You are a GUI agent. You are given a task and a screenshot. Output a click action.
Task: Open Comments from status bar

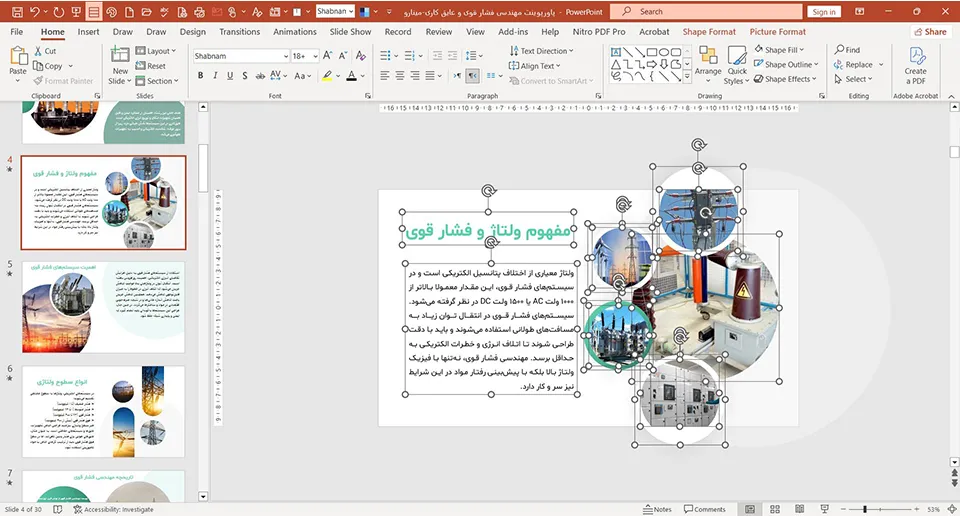pyautogui.click(x=705, y=509)
